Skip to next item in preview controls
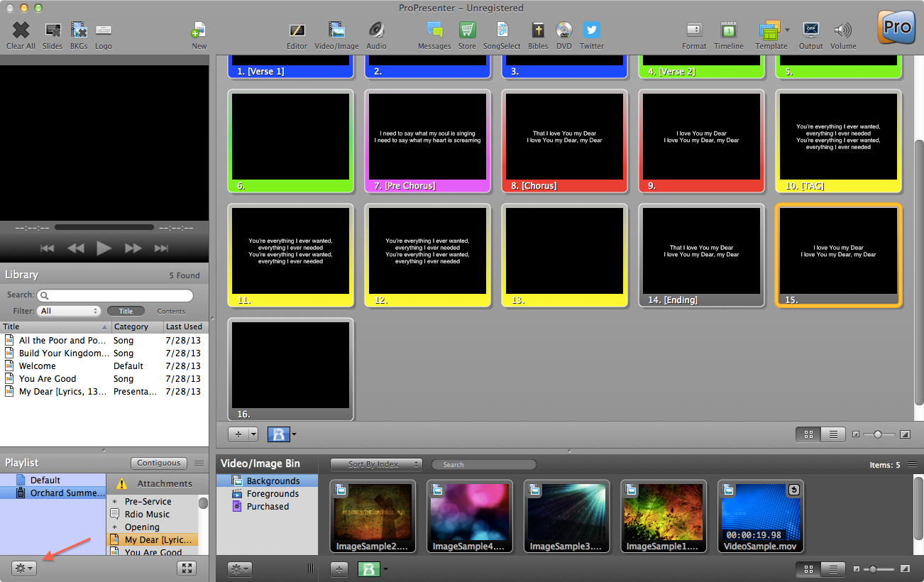Viewport: 924px width, 582px height. (161, 248)
